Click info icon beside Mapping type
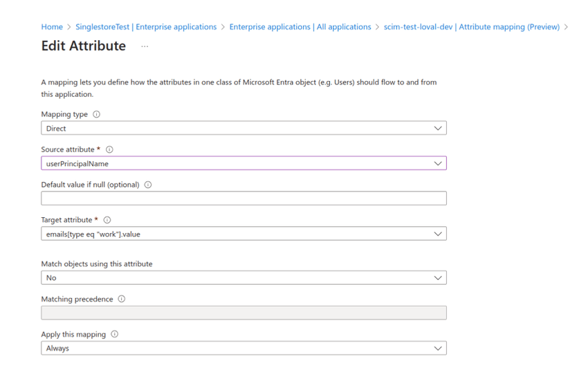This screenshot has width=588, height=390. click(x=96, y=115)
